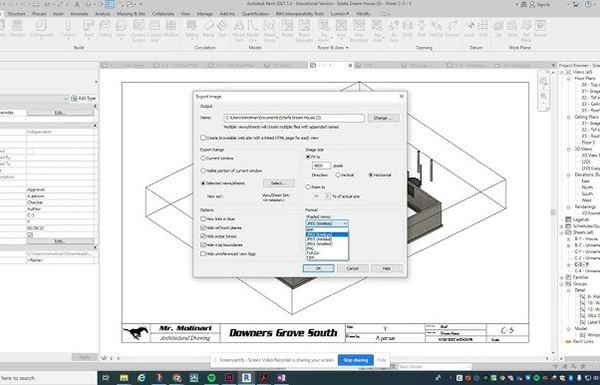Select the Model Text tool
This screenshot has width=600, height=385.
[238, 31]
